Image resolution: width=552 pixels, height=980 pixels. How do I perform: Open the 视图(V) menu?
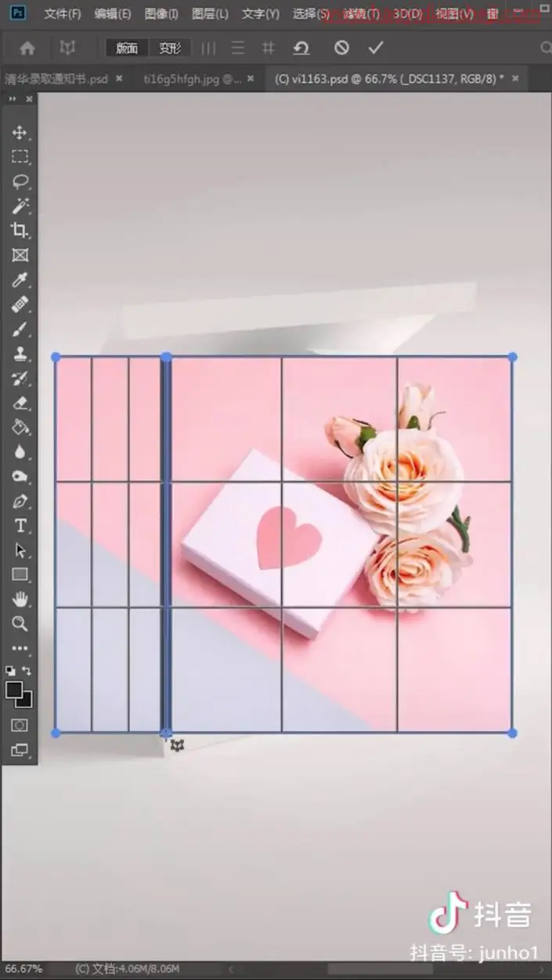pyautogui.click(x=454, y=14)
